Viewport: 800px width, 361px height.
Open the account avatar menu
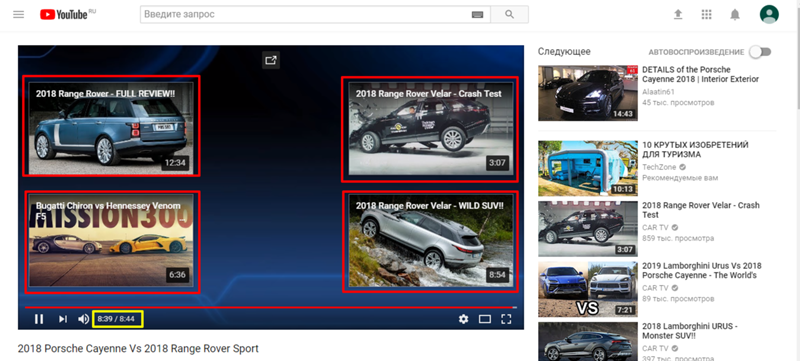[769, 14]
